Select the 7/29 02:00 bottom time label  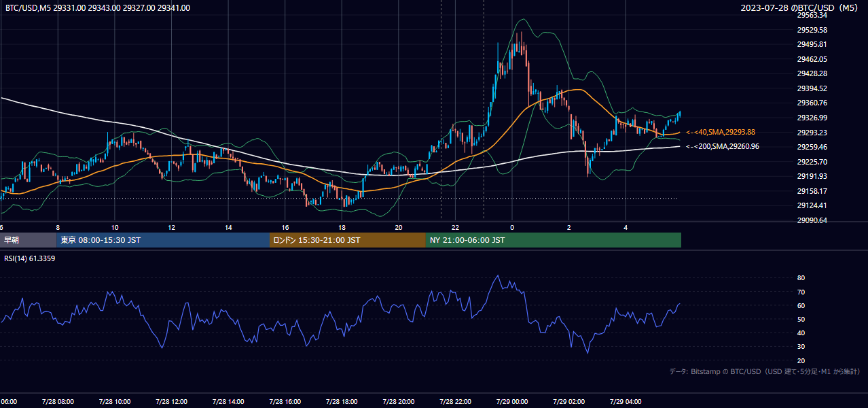(x=569, y=401)
